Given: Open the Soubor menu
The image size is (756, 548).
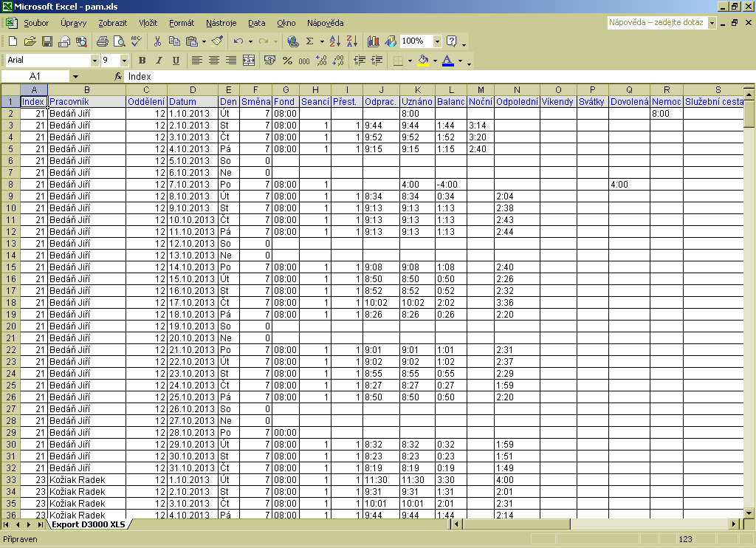Looking at the screenshot, I should (36, 23).
